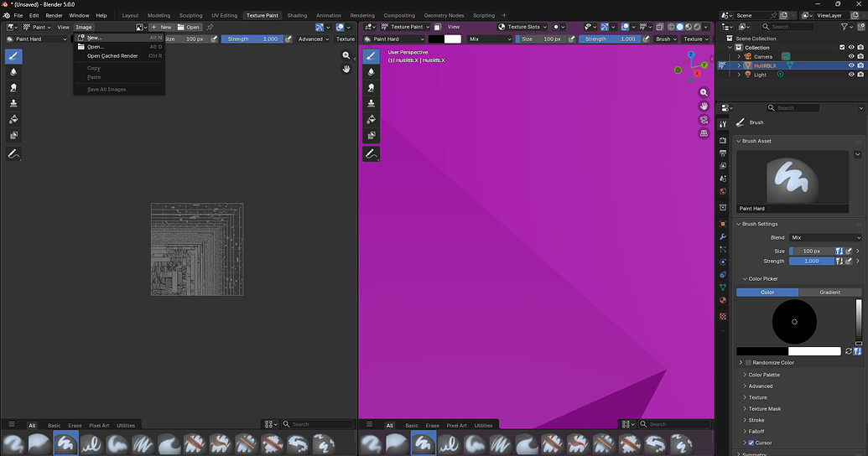
Task: Toggle strength pressure icon in viewport header
Action: pyautogui.click(x=646, y=39)
